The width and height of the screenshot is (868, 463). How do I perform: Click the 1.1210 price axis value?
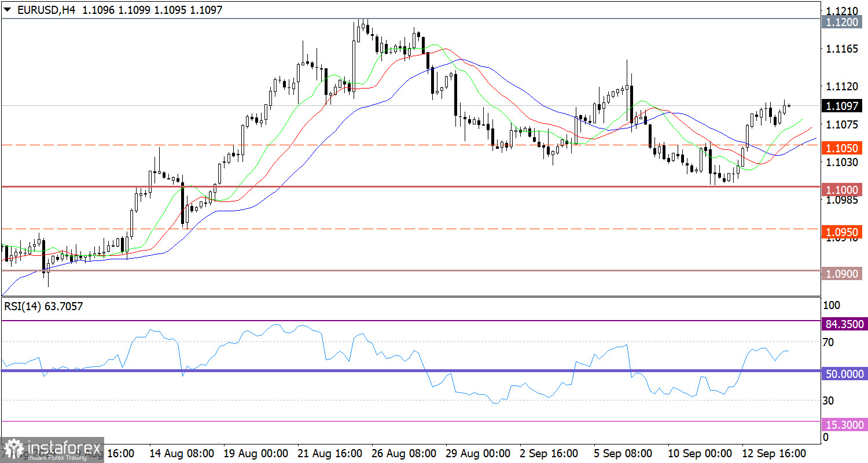pos(842,11)
